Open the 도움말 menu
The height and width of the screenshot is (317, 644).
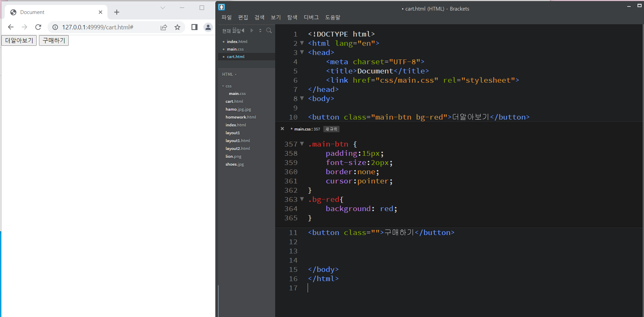click(x=333, y=17)
